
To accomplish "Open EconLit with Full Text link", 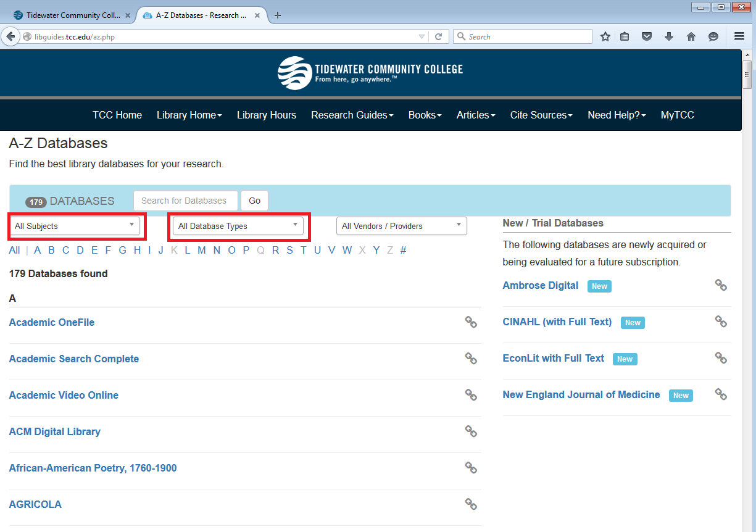I will [554, 358].
